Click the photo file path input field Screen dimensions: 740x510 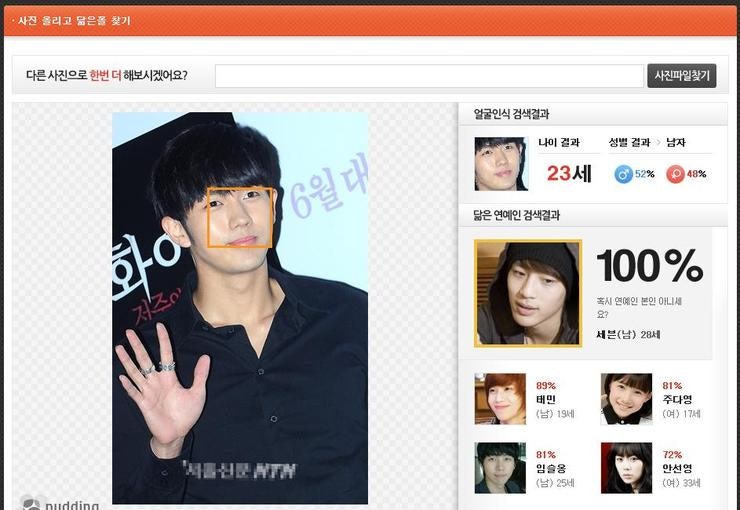429,76
